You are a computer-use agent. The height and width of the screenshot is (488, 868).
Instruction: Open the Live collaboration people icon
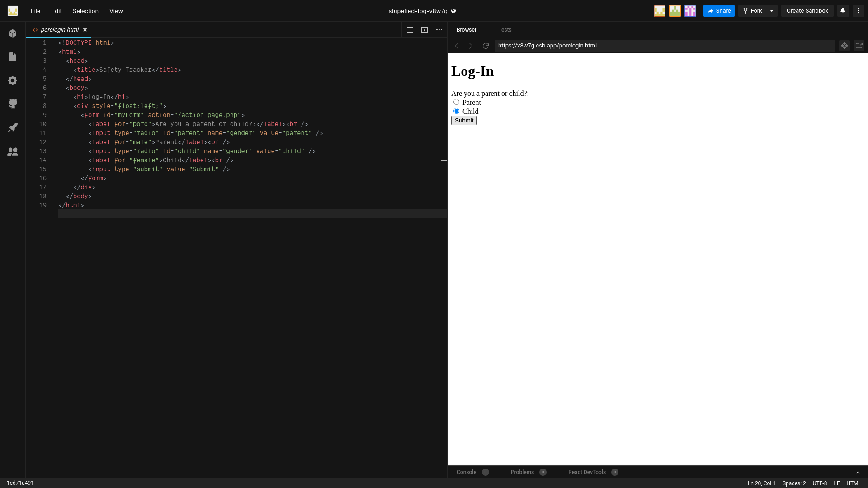pos(13,152)
